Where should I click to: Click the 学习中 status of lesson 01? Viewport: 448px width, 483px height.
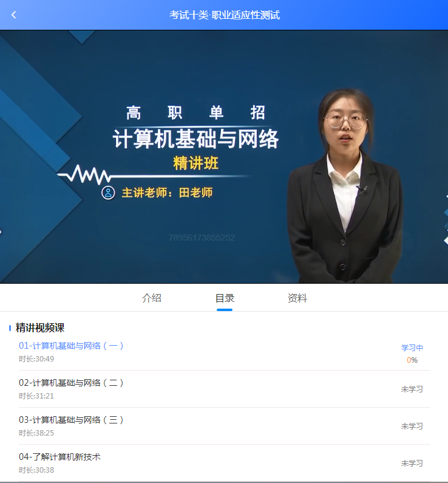[412, 348]
